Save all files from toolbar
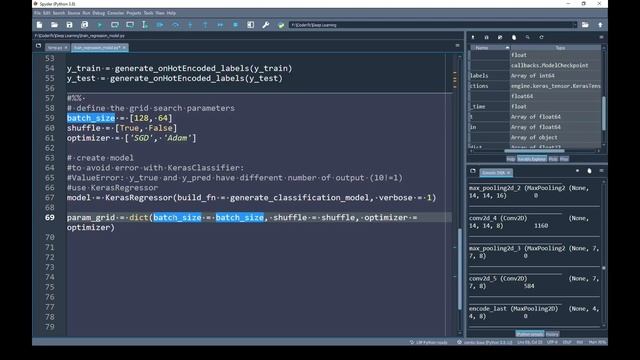This screenshot has height=360, width=640. [x=84, y=25]
